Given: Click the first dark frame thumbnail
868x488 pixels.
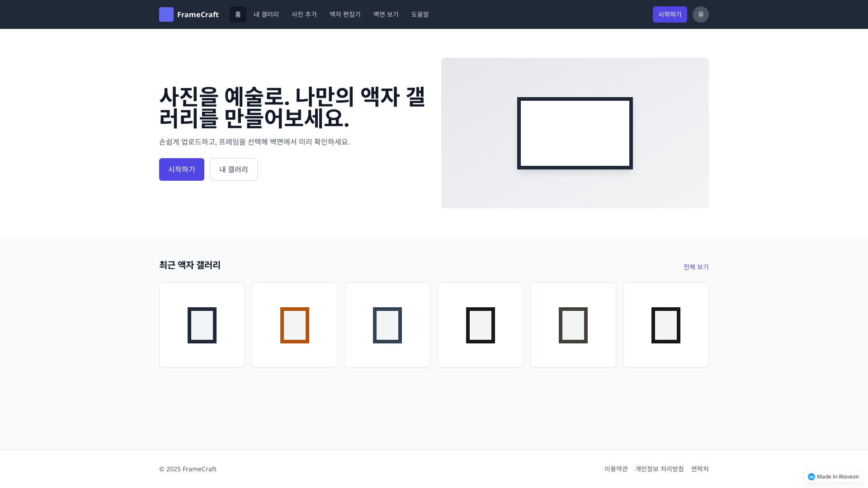Looking at the screenshot, I should 202,325.
